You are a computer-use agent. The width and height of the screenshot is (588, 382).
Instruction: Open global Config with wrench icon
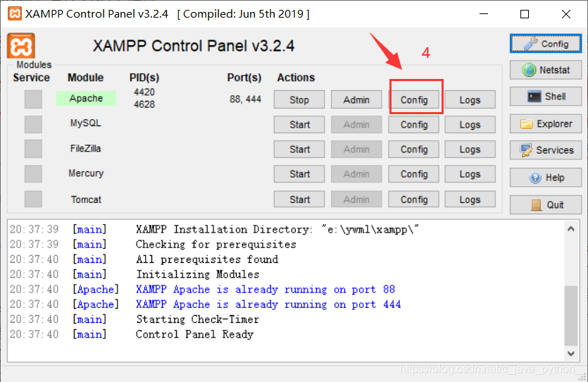[546, 44]
